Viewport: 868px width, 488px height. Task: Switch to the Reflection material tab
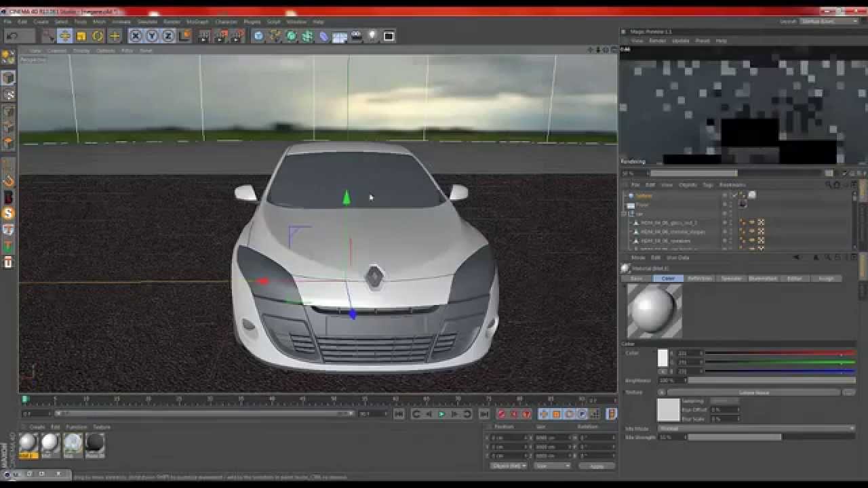700,279
